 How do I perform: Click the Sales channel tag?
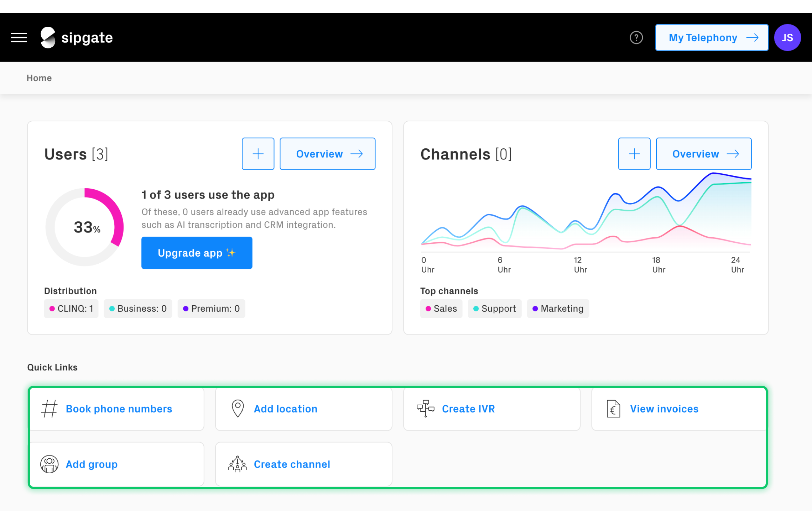441,309
